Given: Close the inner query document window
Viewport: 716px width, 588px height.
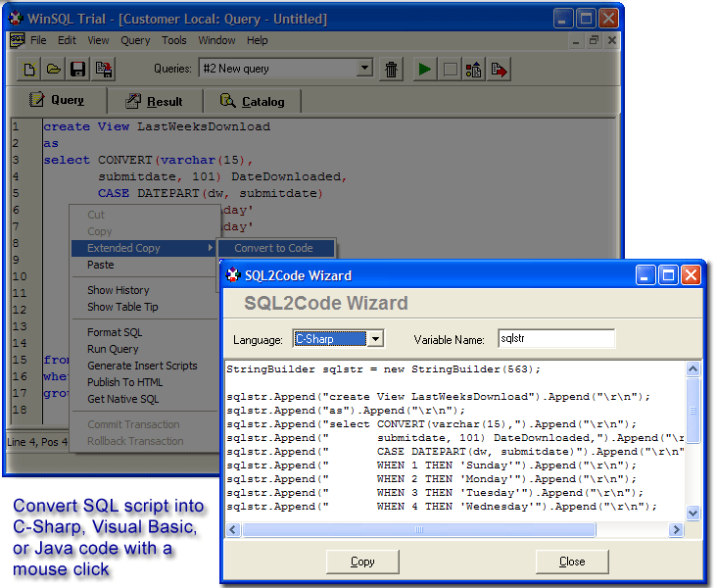Looking at the screenshot, I should pos(612,40).
